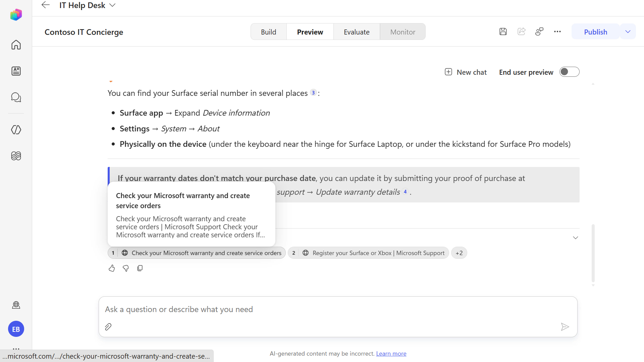Collapse the citations section chevron
The width and height of the screenshot is (644, 362).
(576, 238)
